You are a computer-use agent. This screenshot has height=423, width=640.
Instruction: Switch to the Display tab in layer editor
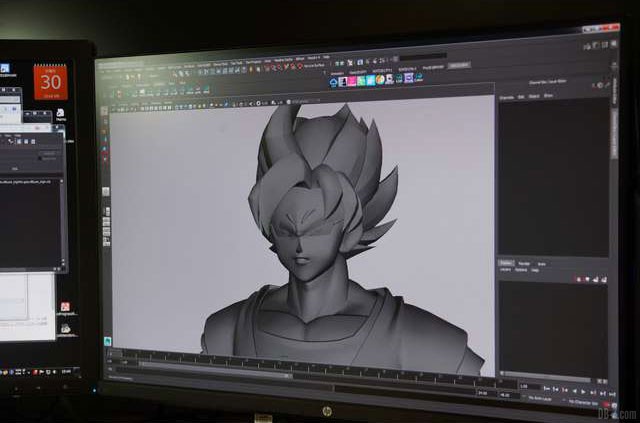(506, 263)
